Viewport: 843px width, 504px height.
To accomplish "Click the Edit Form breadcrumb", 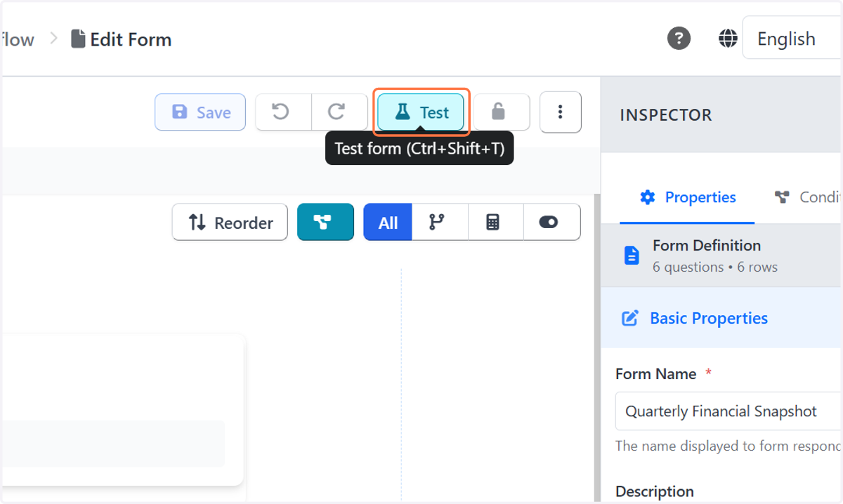I will pyautogui.click(x=122, y=39).
